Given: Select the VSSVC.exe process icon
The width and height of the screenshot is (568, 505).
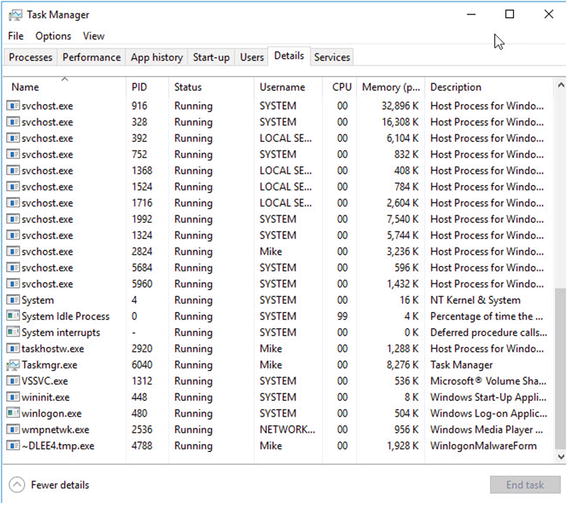Looking at the screenshot, I should [x=13, y=381].
